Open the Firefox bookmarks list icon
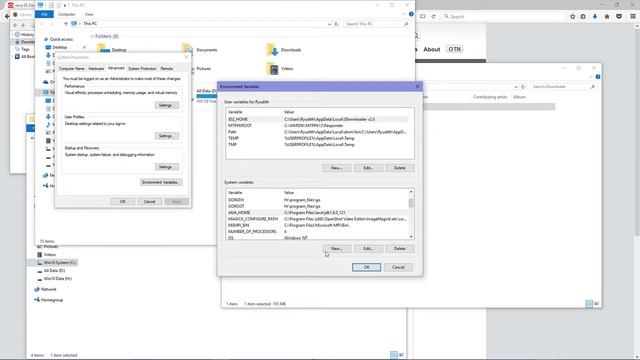 pos(583,16)
